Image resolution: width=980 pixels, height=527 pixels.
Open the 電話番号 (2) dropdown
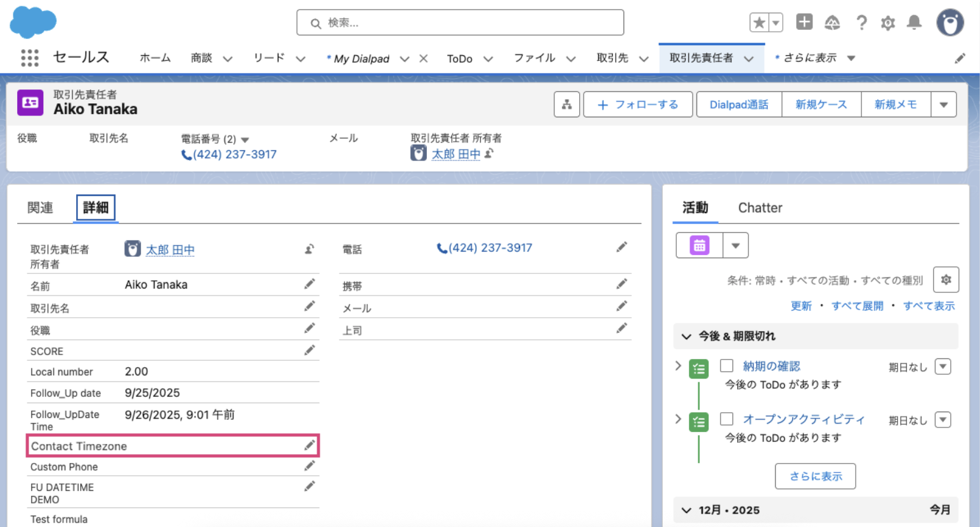(245, 140)
